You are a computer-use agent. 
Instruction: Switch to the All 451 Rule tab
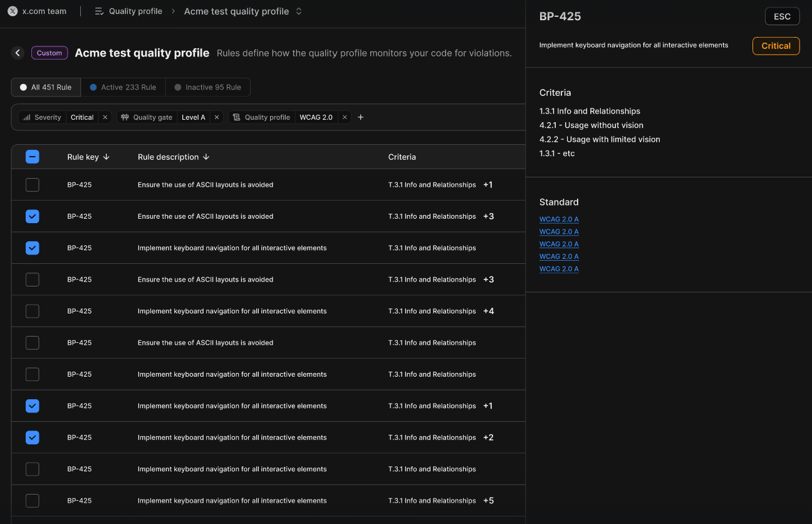[46, 87]
